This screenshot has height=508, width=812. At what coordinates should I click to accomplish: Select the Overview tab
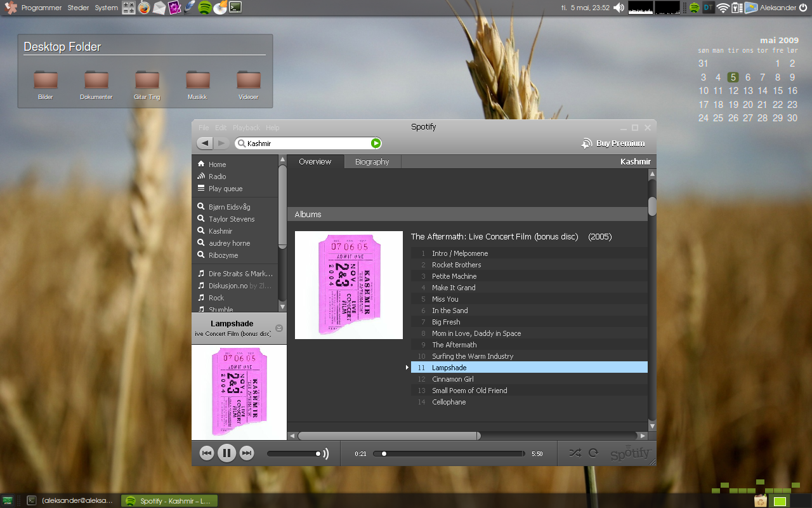(x=315, y=162)
